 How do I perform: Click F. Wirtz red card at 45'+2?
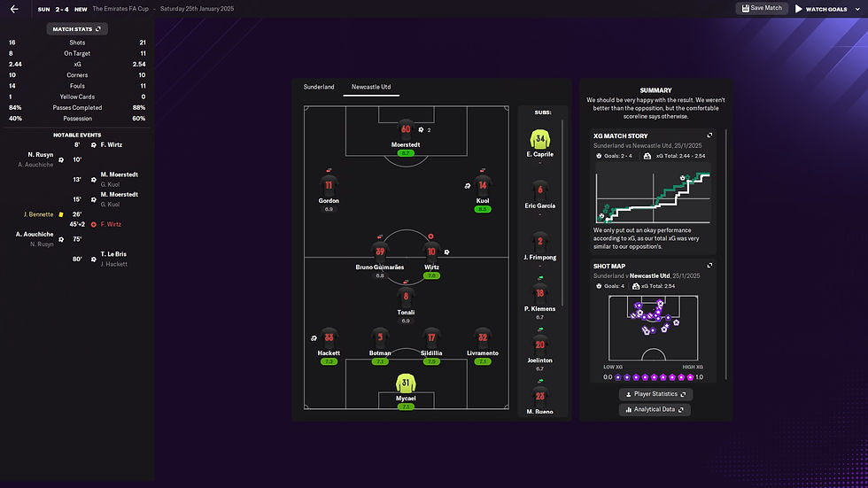coord(96,224)
